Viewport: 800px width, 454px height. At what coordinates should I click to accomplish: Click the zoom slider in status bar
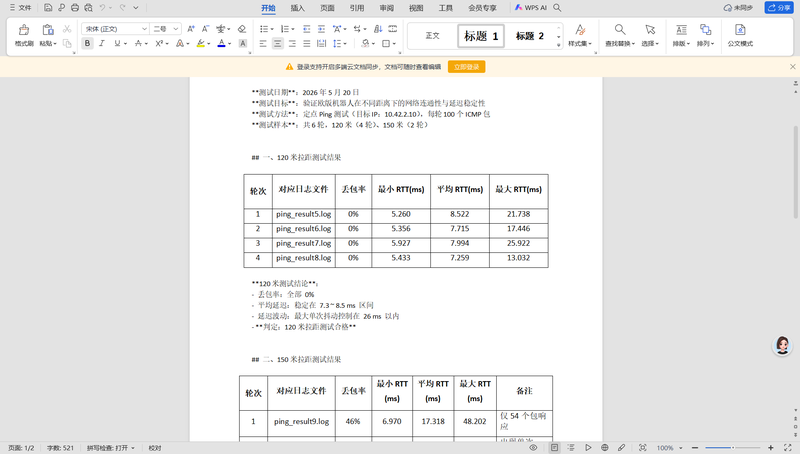[733, 448]
